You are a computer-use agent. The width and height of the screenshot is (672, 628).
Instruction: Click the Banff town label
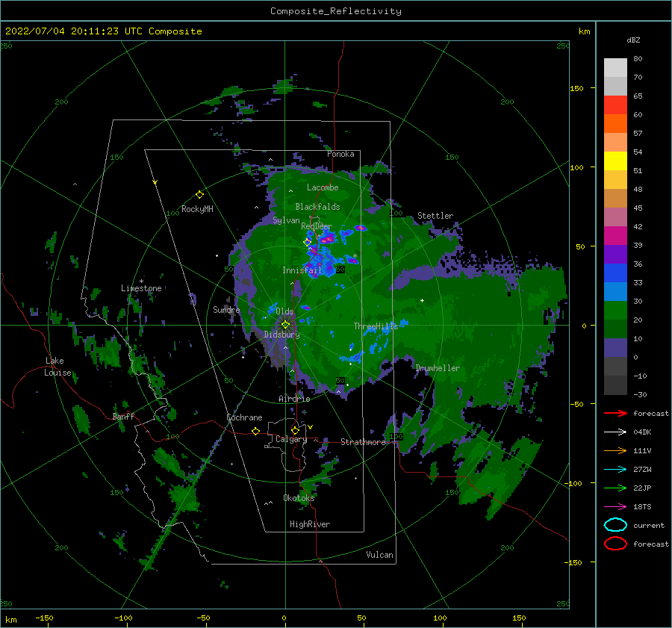point(123,417)
